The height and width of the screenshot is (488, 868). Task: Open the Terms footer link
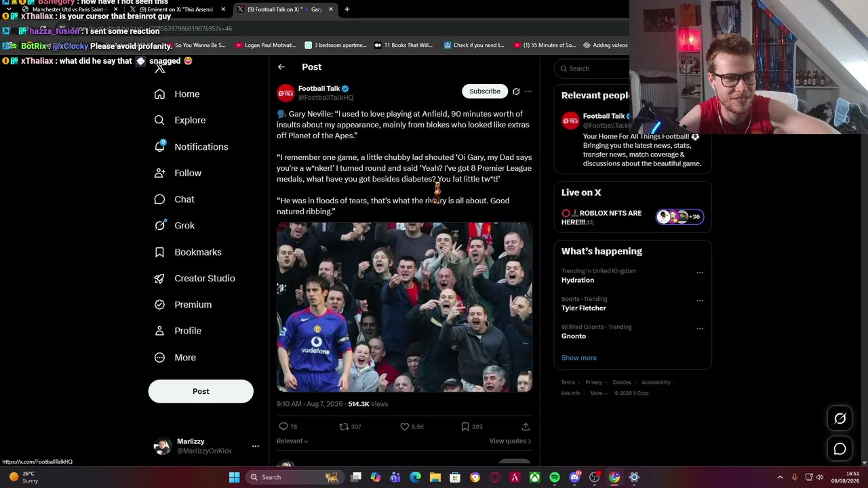point(568,382)
